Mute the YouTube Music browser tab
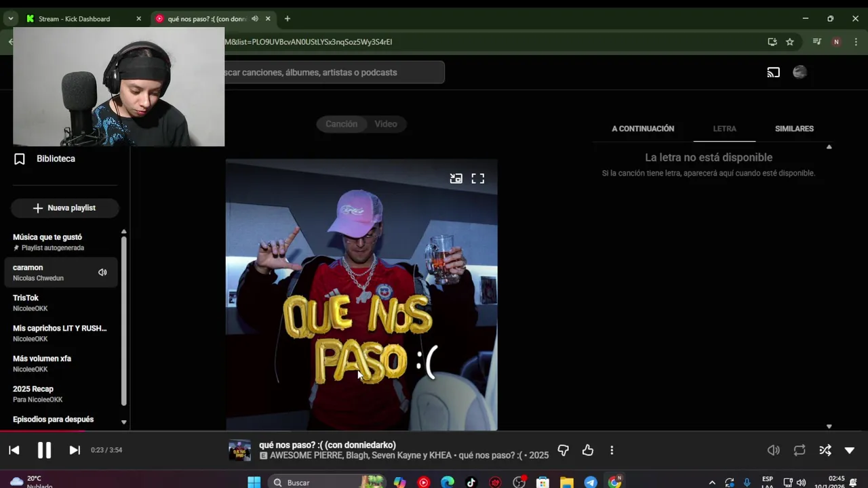Viewport: 868px width, 488px height. (254, 19)
